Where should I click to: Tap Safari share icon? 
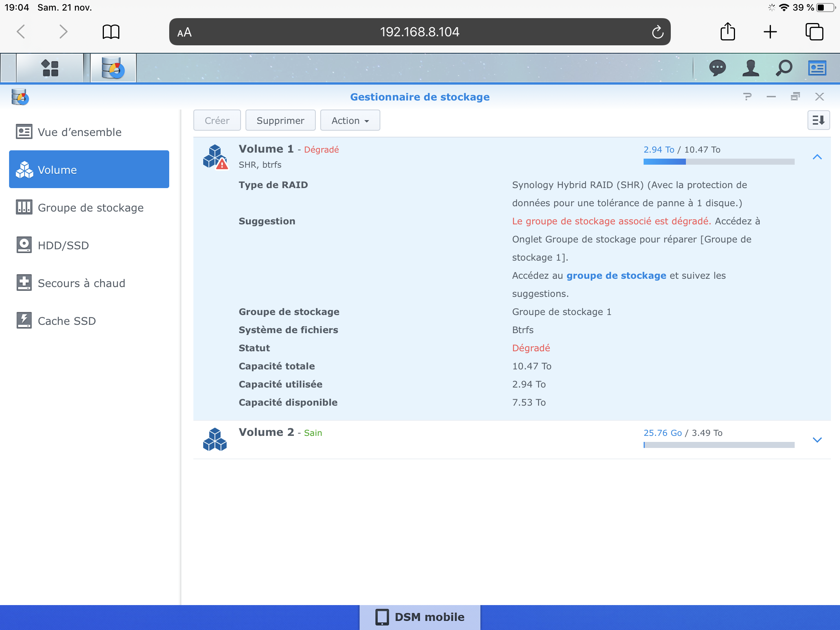(x=727, y=31)
